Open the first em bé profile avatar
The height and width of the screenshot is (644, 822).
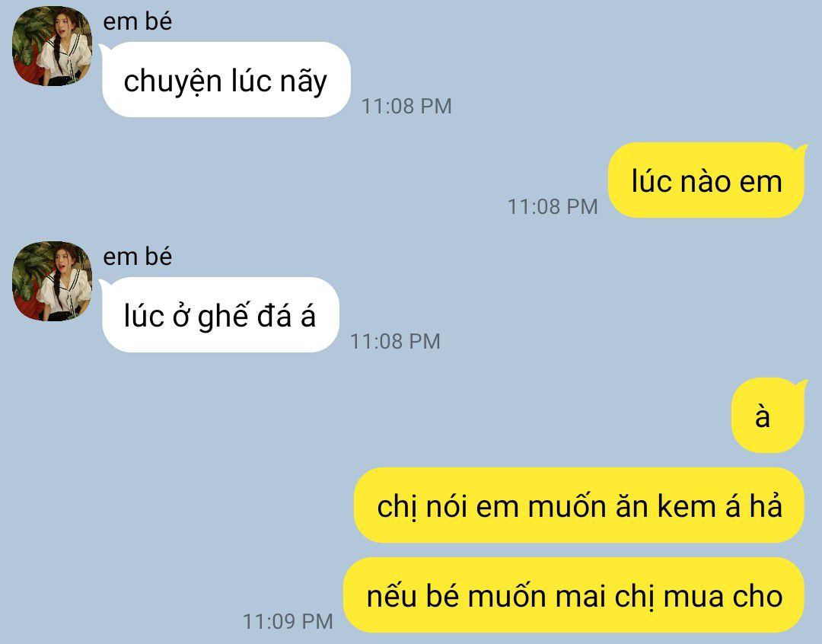pos(52,46)
